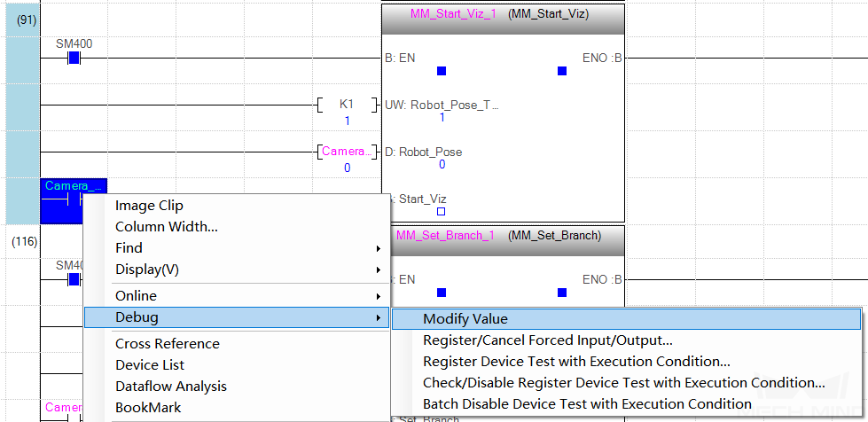Select Check/Disable Register Device Test option
Viewport: 868px width, 422px height.
click(626, 383)
